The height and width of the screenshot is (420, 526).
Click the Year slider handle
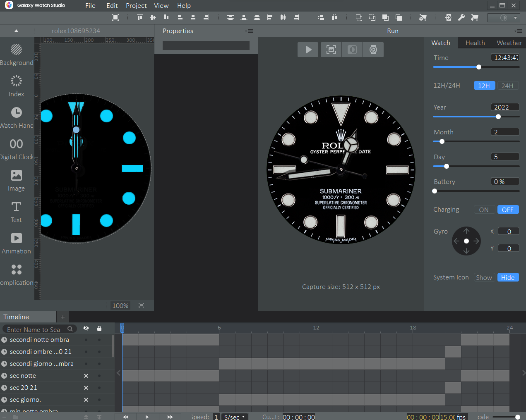tap(498, 117)
